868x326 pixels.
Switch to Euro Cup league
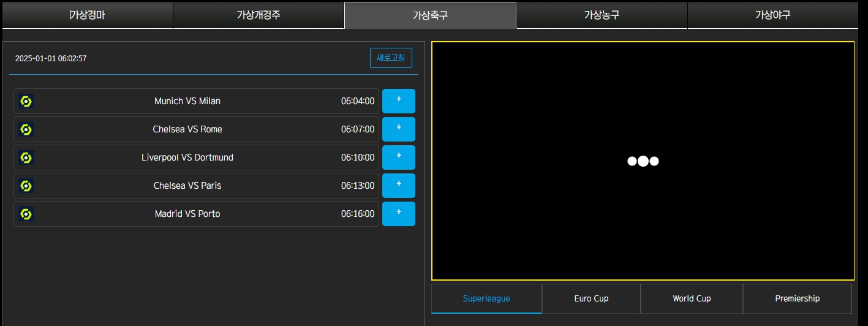pos(591,298)
